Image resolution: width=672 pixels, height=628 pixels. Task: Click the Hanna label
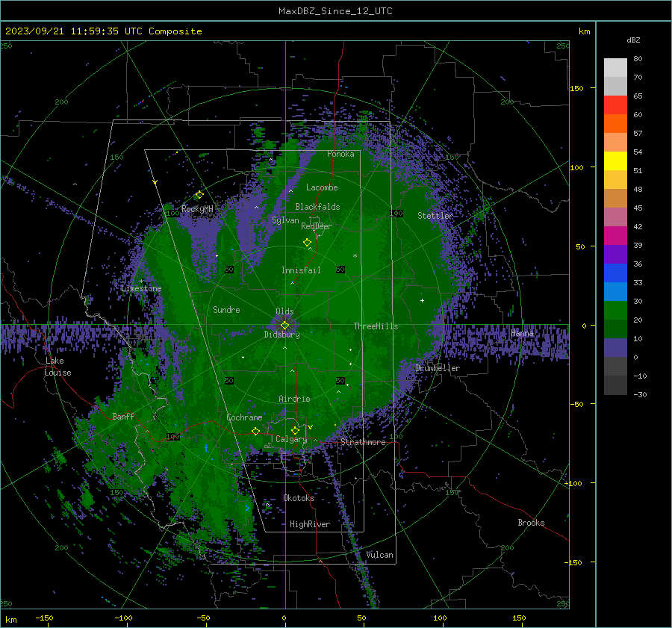522,333
